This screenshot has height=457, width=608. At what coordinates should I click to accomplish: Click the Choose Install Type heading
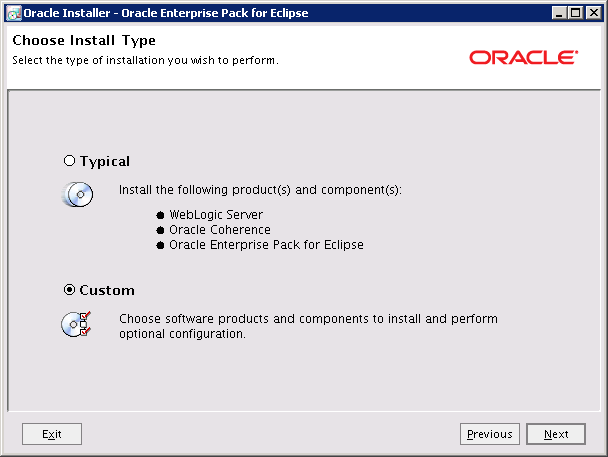click(83, 41)
